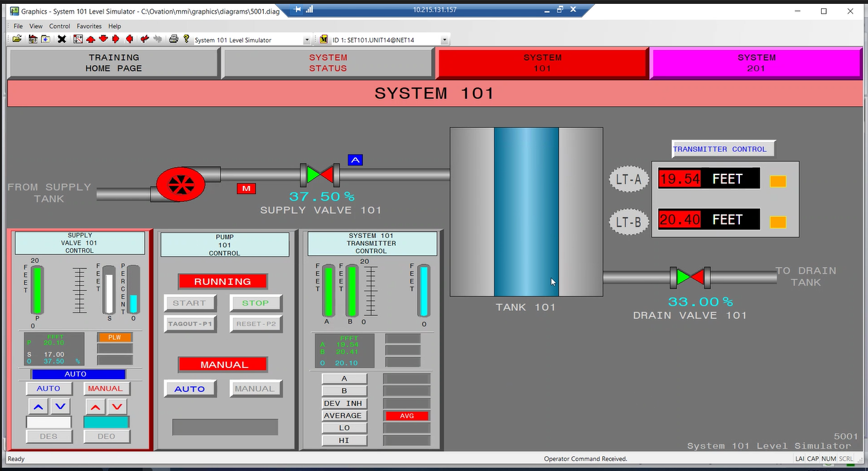Open the Favorites menu
868x471 pixels.
pyautogui.click(x=89, y=26)
